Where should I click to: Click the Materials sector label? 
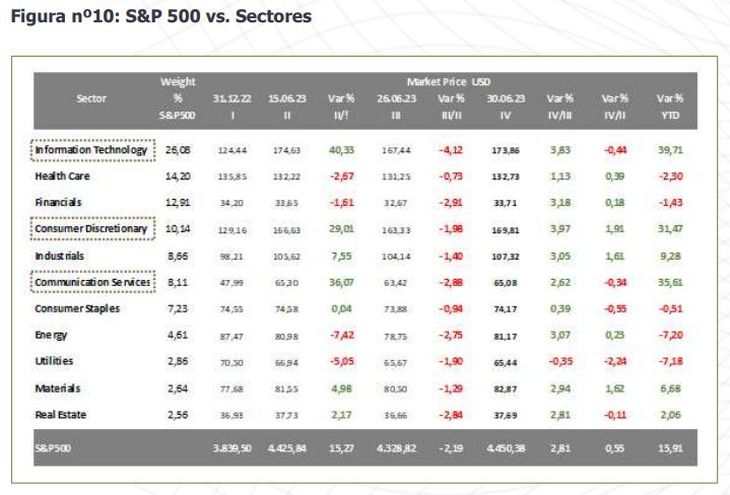(58, 387)
